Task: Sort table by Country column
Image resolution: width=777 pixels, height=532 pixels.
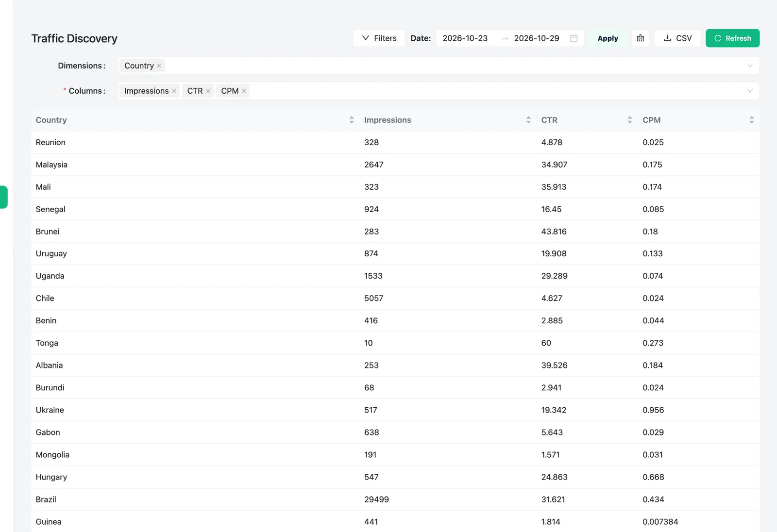Action: [352, 120]
